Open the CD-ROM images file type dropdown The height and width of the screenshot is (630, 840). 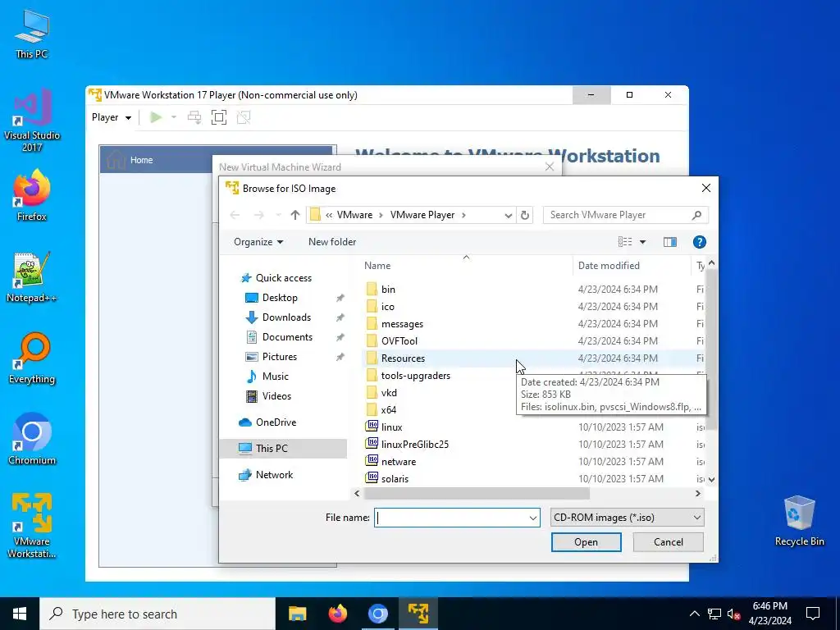(627, 518)
